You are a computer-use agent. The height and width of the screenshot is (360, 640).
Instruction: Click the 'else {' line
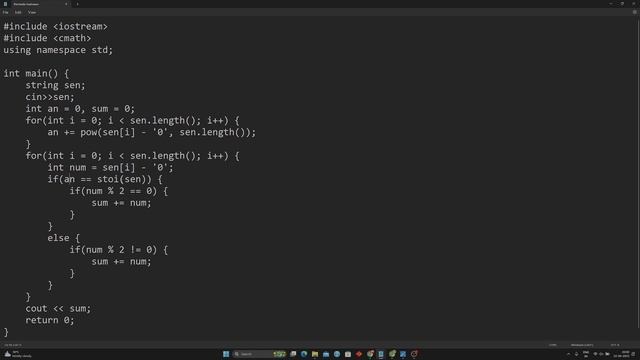[64, 238]
